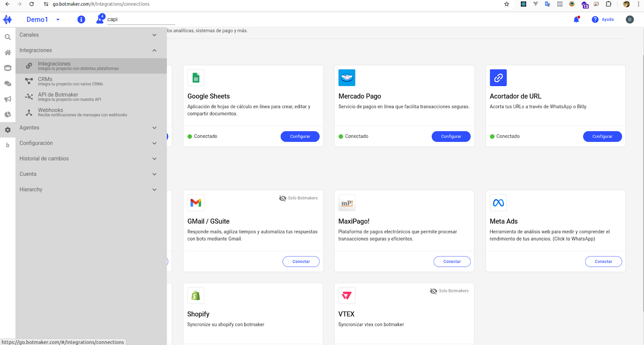This screenshot has height=345, width=644.
Task: Bookmark page with browser star icon
Action: pos(507,4)
